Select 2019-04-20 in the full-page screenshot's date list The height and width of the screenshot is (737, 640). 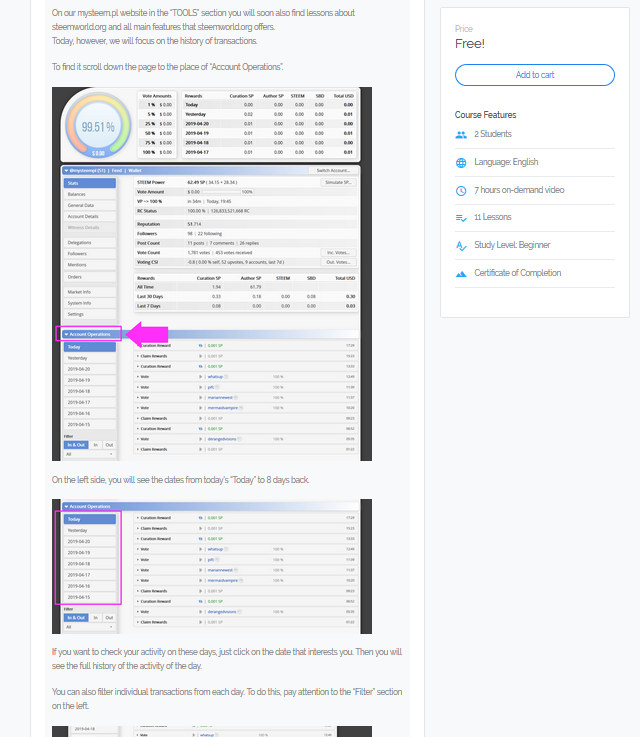pyautogui.click(x=90, y=369)
